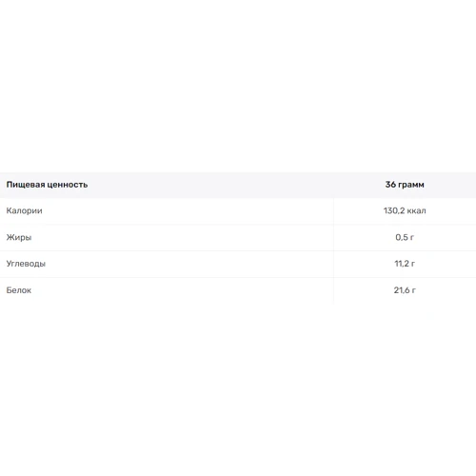
Task: Click the word "Пищевая" in header
Action: pos(26,185)
